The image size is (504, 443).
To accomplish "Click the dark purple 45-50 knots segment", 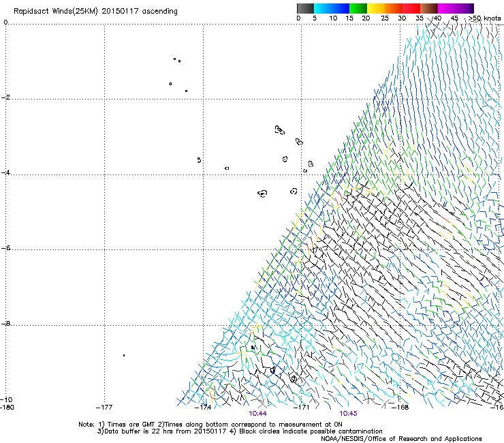I will 464,8.
